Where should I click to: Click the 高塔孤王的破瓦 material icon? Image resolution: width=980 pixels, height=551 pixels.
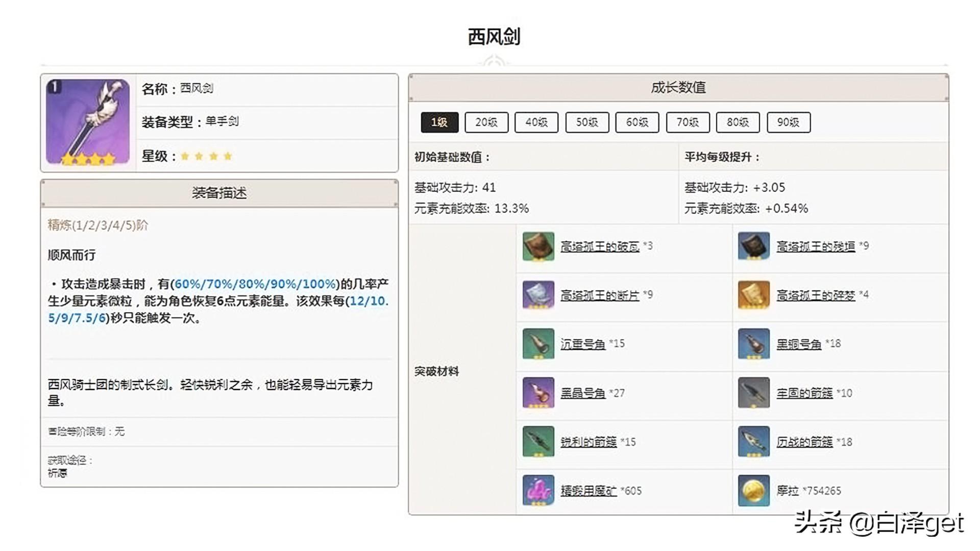(x=538, y=246)
